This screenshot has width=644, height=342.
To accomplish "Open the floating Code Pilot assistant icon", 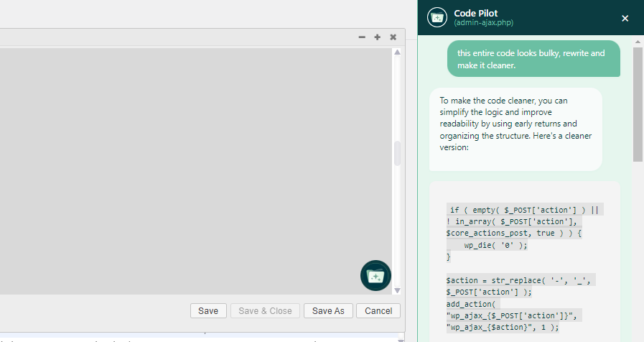I will click(375, 275).
